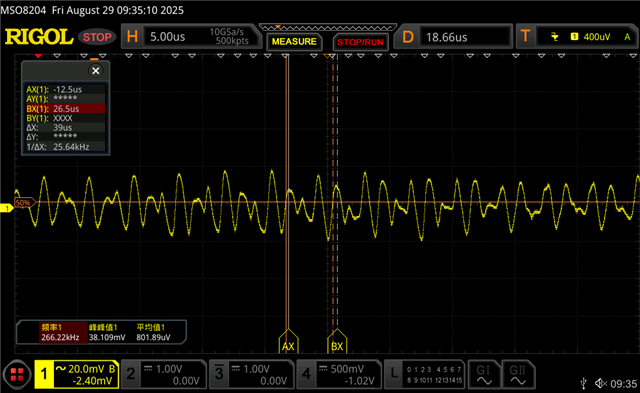
Task: Enable channel 2
Action: 164,375
